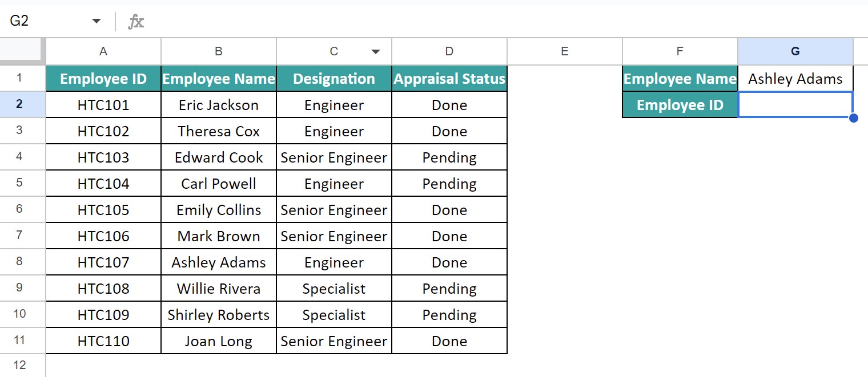This screenshot has width=868, height=377.
Task: Select column G header
Action: pos(795,51)
